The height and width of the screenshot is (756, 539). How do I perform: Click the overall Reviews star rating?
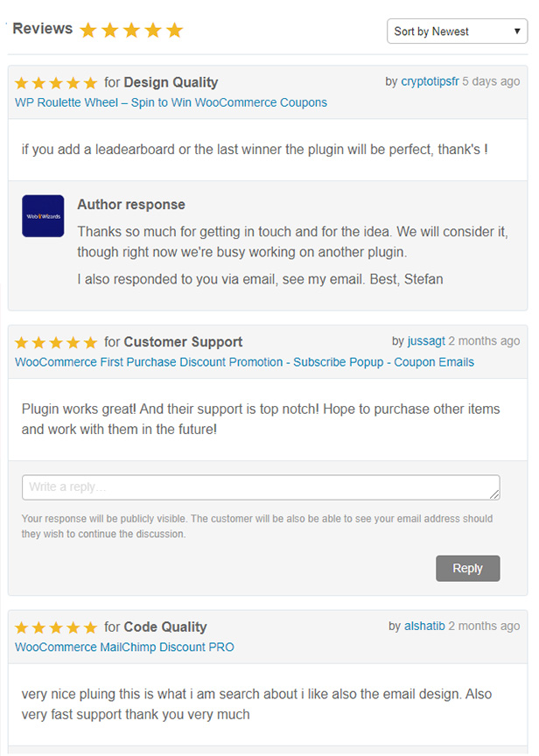(x=131, y=31)
